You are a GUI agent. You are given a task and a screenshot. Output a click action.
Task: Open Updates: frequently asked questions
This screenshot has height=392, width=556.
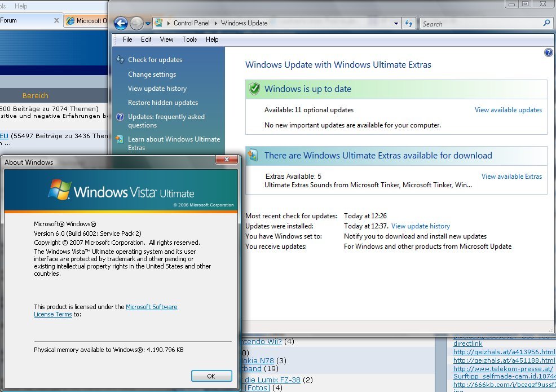coord(166,121)
